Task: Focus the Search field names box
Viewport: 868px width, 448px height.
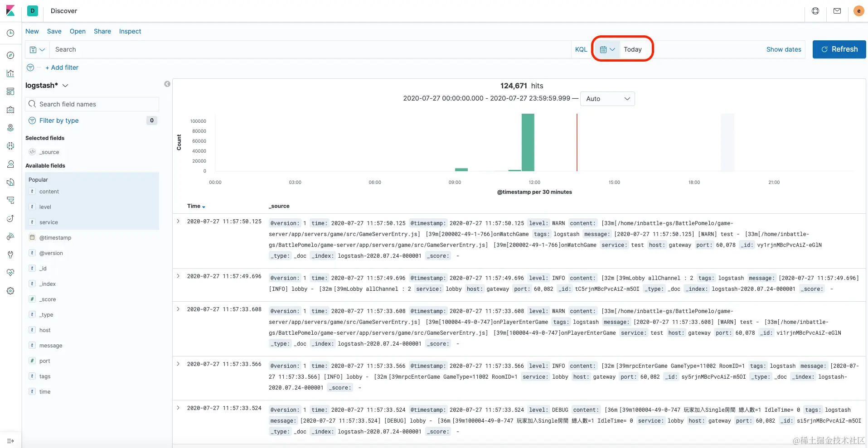Action: [92, 104]
